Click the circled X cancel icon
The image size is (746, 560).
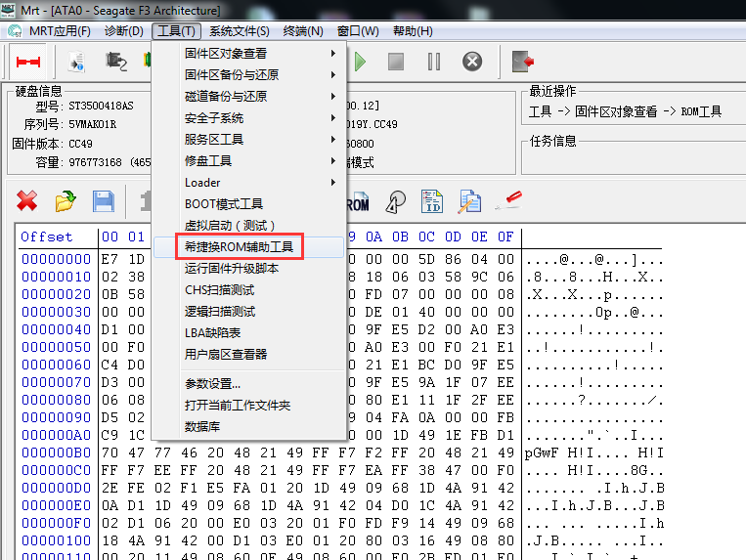coord(472,63)
